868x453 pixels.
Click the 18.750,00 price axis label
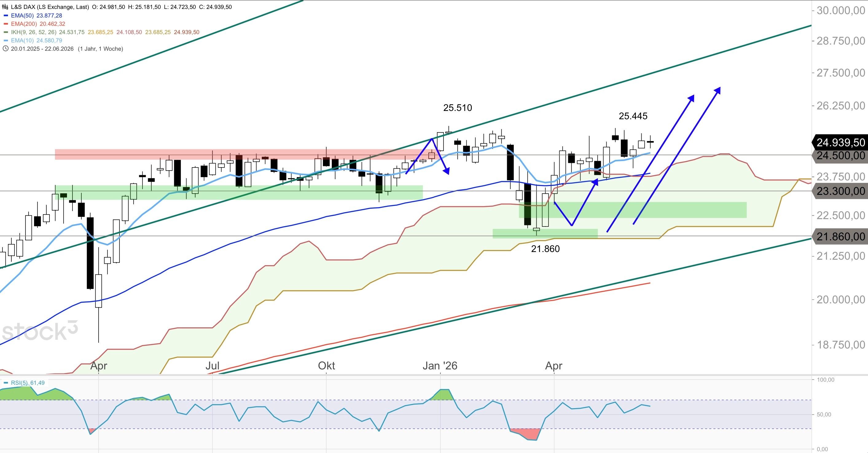(840, 345)
